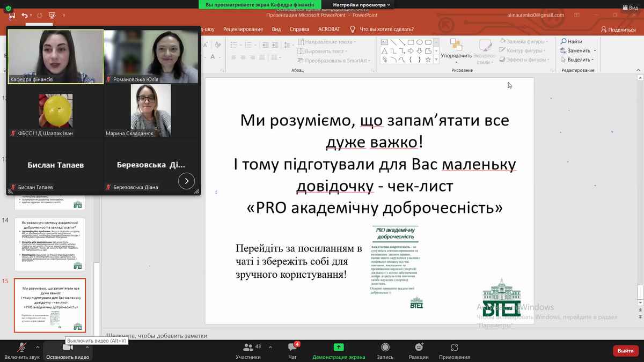Start recording with Запись button
This screenshot has width=644, height=362.
coord(385,351)
